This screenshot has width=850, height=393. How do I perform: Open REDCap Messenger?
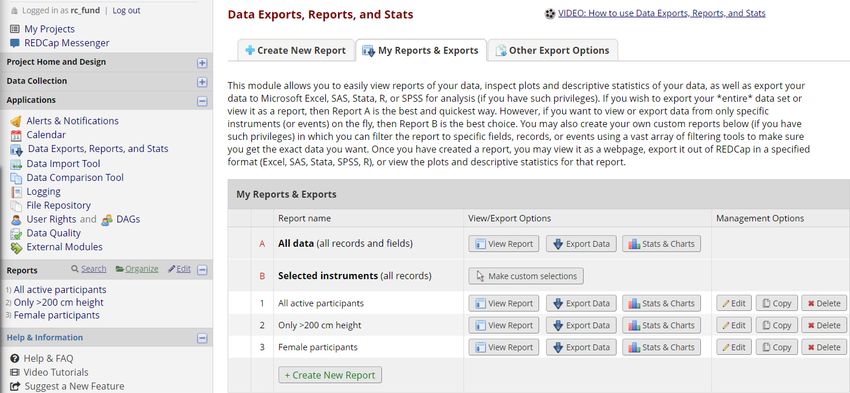(67, 43)
